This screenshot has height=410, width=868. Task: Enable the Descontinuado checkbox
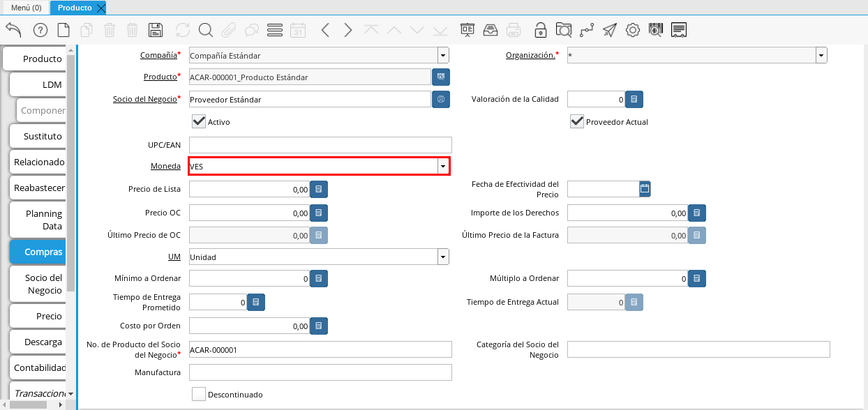point(199,394)
